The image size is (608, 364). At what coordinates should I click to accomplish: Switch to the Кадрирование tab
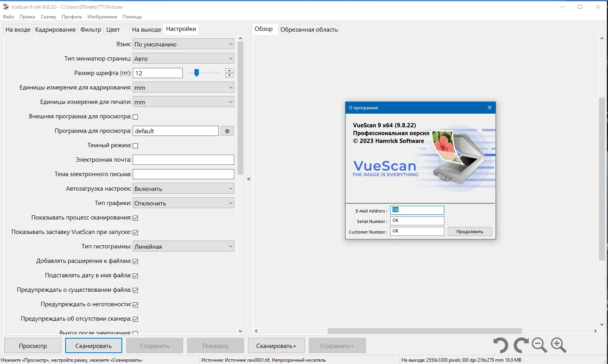click(55, 29)
